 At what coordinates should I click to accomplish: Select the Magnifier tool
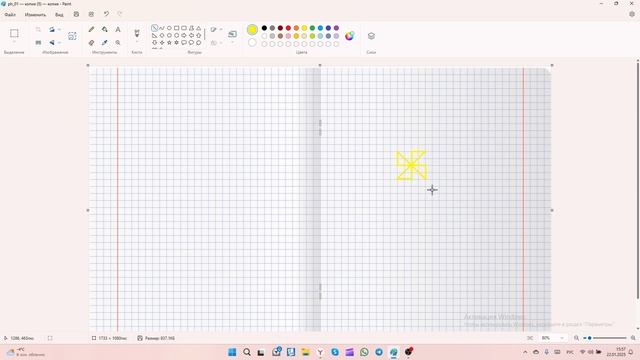pos(118,42)
